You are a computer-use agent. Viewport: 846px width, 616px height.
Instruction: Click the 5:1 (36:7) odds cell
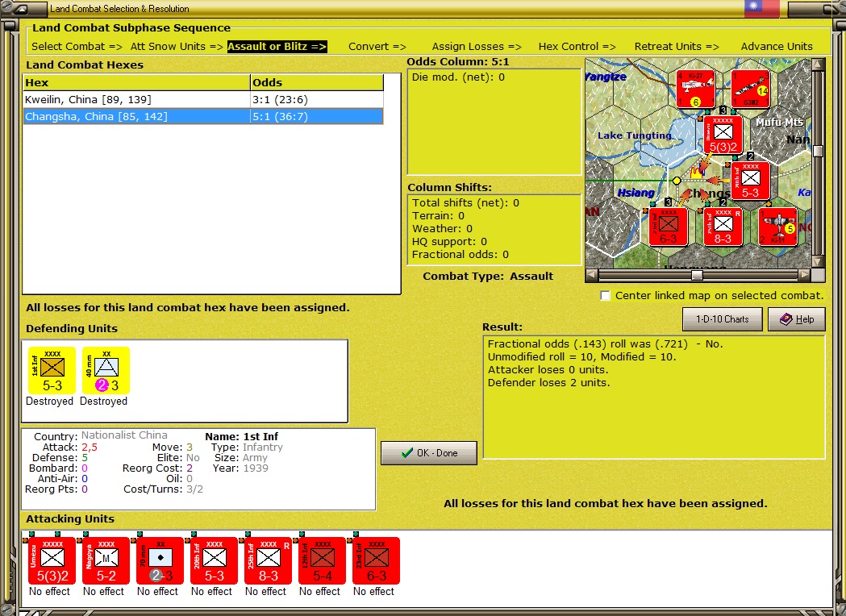(x=317, y=117)
